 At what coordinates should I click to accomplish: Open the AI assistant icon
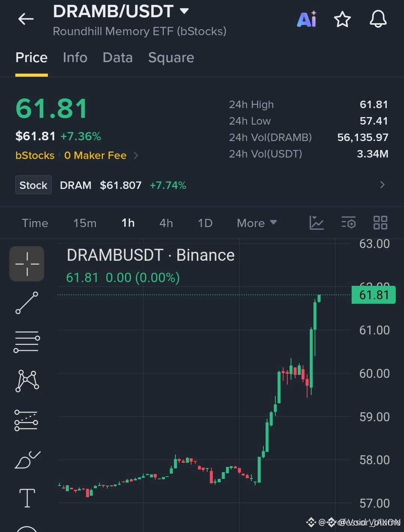307,19
